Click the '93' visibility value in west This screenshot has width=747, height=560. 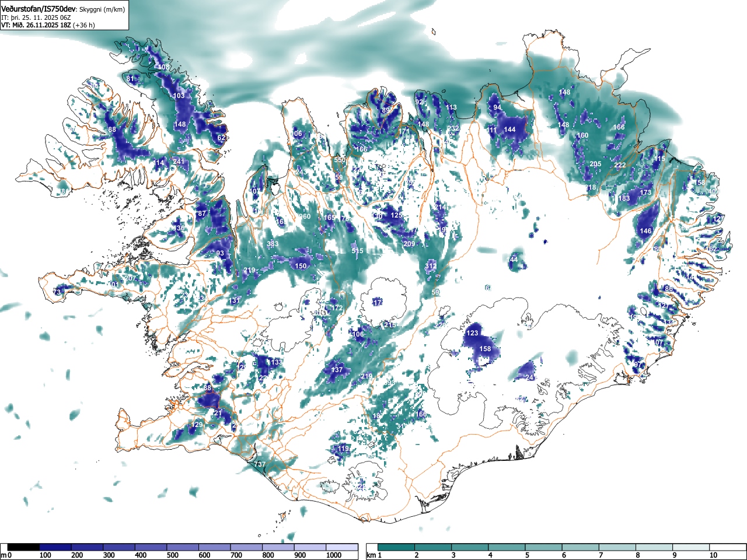pos(220,253)
